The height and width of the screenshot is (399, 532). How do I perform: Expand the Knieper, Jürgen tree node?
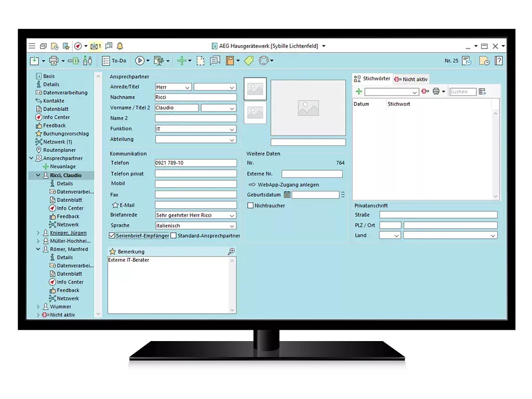(x=38, y=233)
